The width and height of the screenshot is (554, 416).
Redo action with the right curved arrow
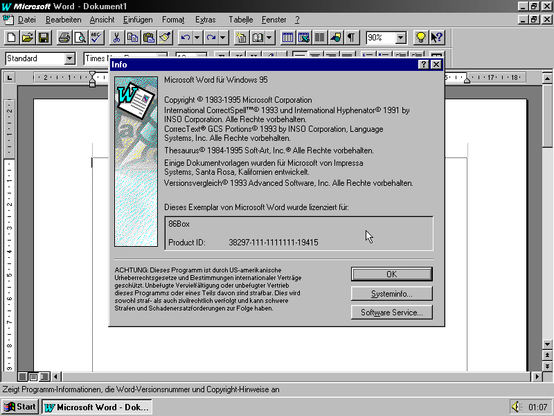click(211, 37)
